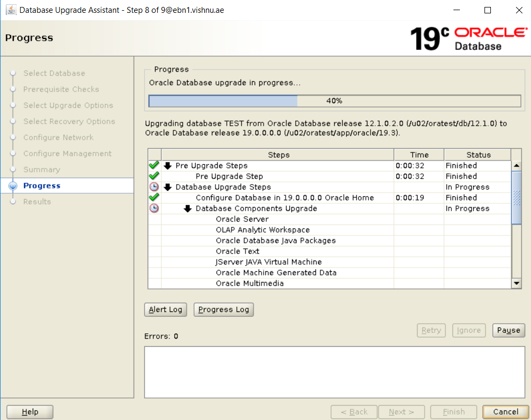Collapse the Database Components Upgrade arrow

coord(188,208)
